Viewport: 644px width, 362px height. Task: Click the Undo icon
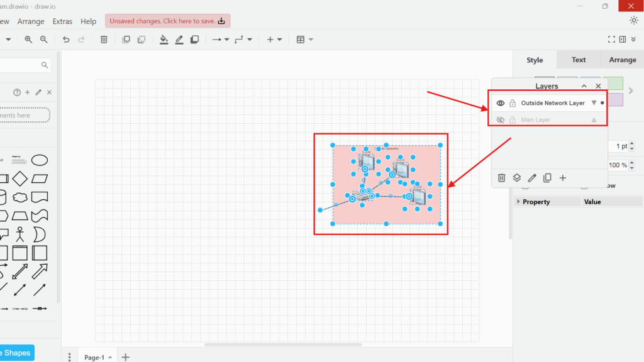click(66, 40)
